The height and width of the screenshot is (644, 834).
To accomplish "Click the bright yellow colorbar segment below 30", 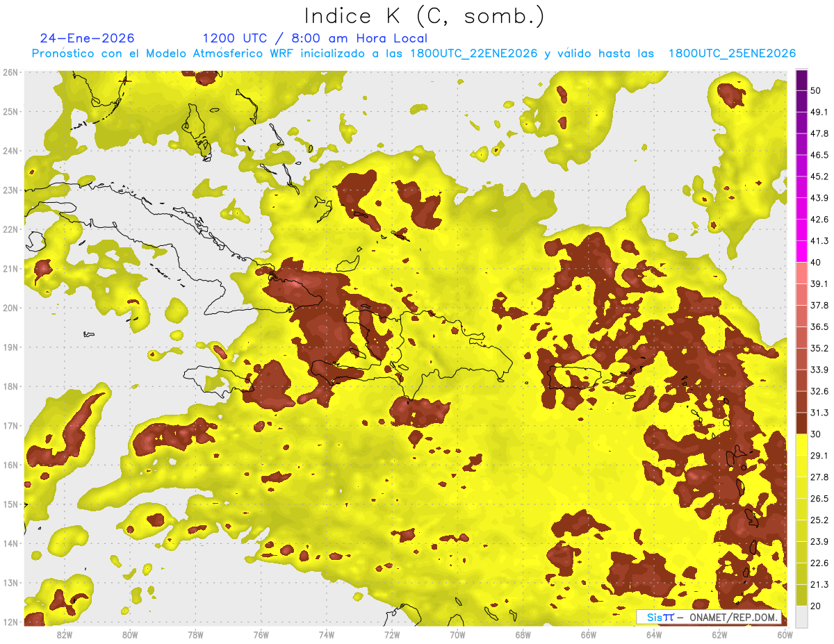I will (x=801, y=445).
